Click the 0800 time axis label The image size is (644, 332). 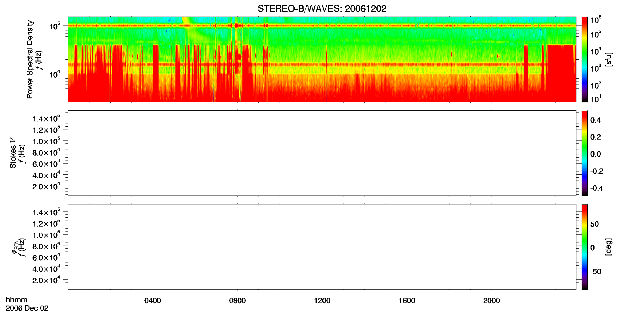pos(237,301)
